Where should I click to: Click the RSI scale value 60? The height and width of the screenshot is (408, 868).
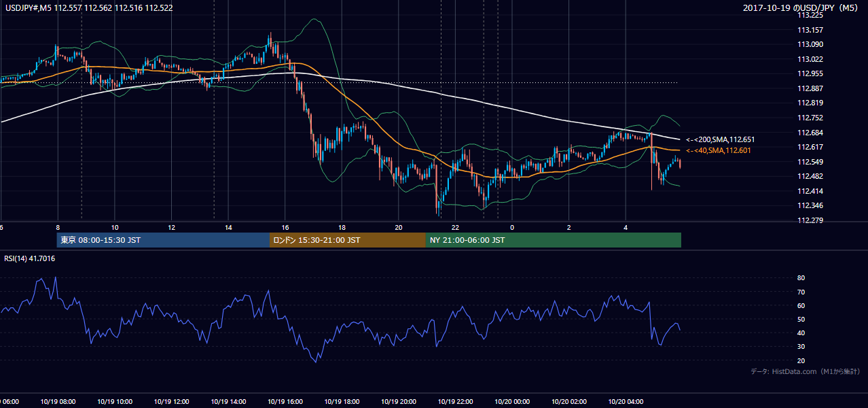(x=801, y=305)
